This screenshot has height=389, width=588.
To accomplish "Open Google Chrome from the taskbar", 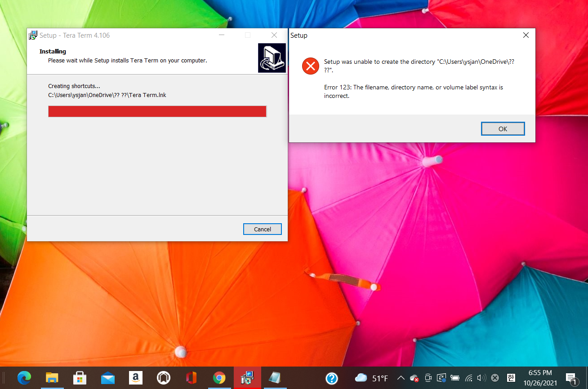I will coord(219,378).
